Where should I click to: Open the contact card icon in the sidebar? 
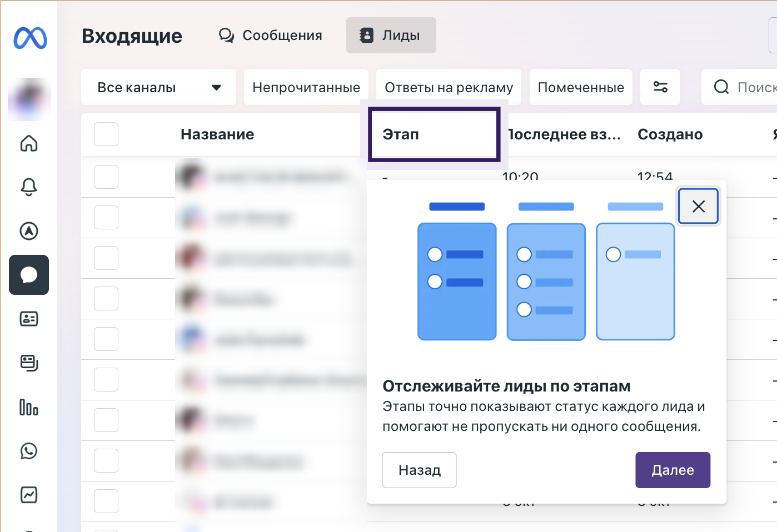pyautogui.click(x=29, y=319)
